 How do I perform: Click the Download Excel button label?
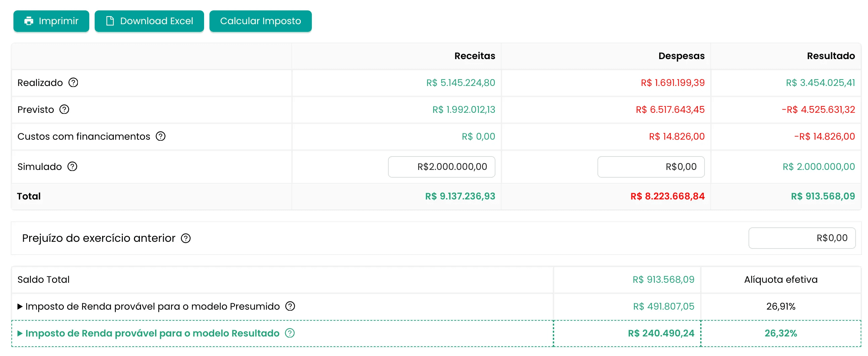pyautogui.click(x=157, y=21)
